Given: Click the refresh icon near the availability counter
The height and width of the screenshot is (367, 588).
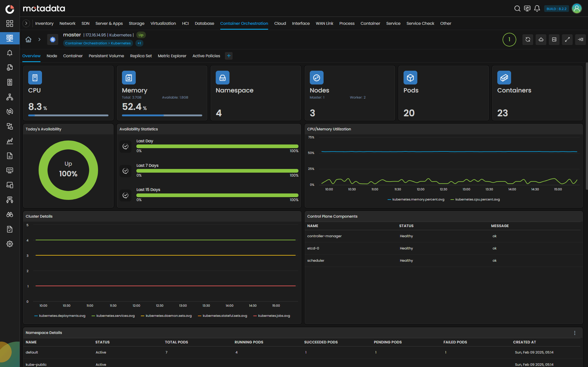Looking at the screenshot, I should point(528,39).
